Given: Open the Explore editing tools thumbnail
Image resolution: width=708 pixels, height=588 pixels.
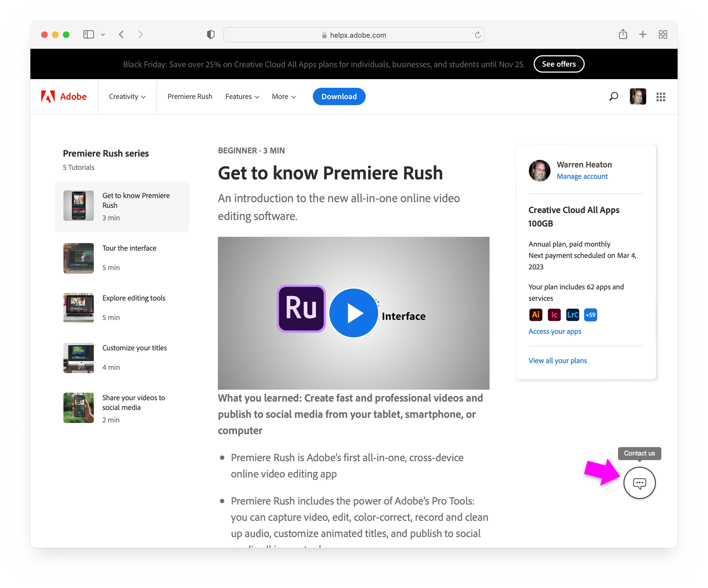Looking at the screenshot, I should pos(78,308).
